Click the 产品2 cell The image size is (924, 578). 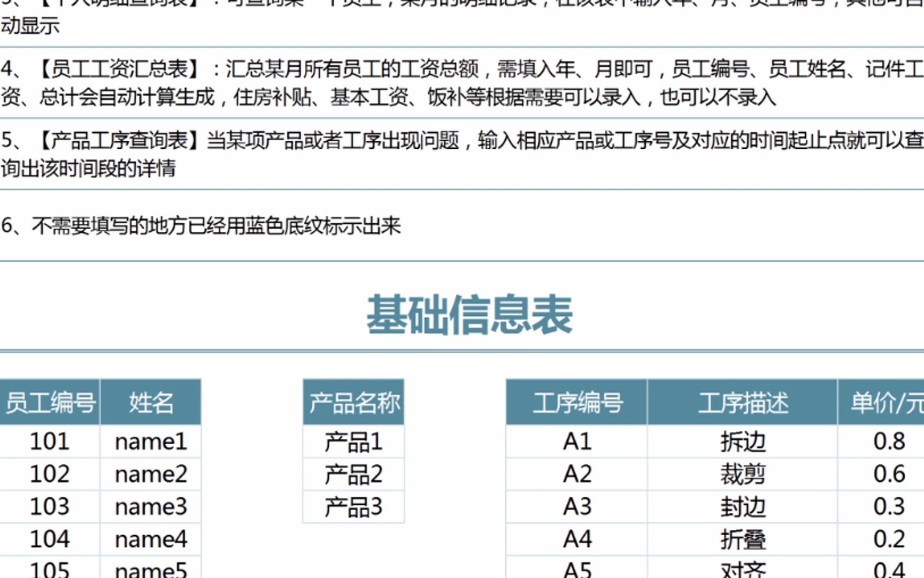[353, 474]
